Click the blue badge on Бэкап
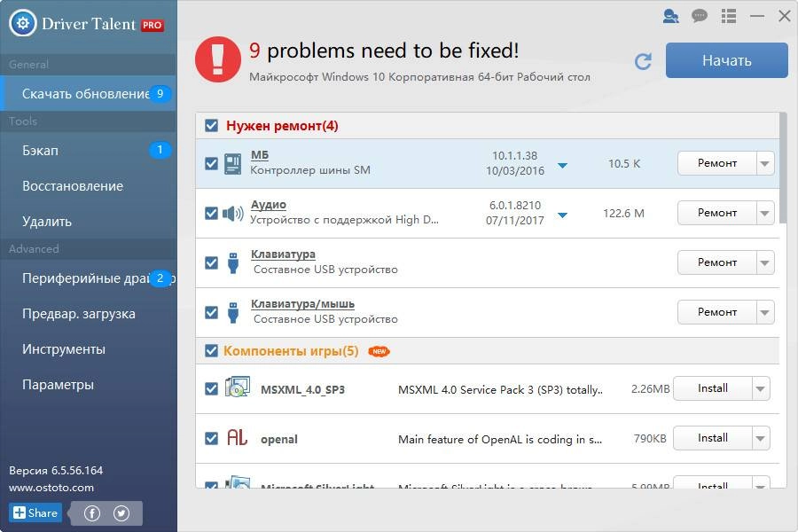The height and width of the screenshot is (532, 798). [x=160, y=150]
